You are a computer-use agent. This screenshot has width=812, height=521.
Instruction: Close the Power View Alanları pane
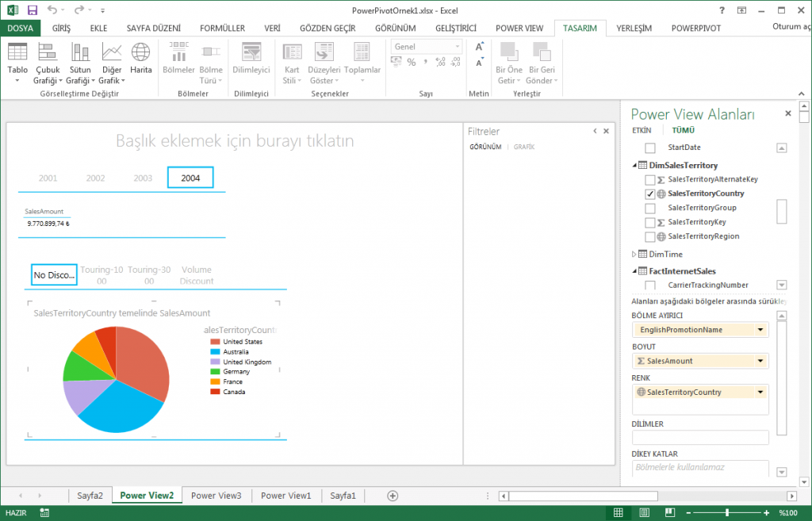(788, 113)
